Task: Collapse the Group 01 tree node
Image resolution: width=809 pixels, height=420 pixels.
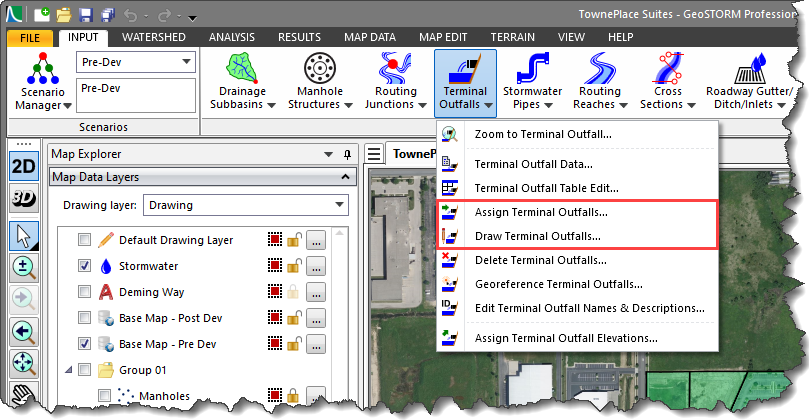Action: pos(69,369)
